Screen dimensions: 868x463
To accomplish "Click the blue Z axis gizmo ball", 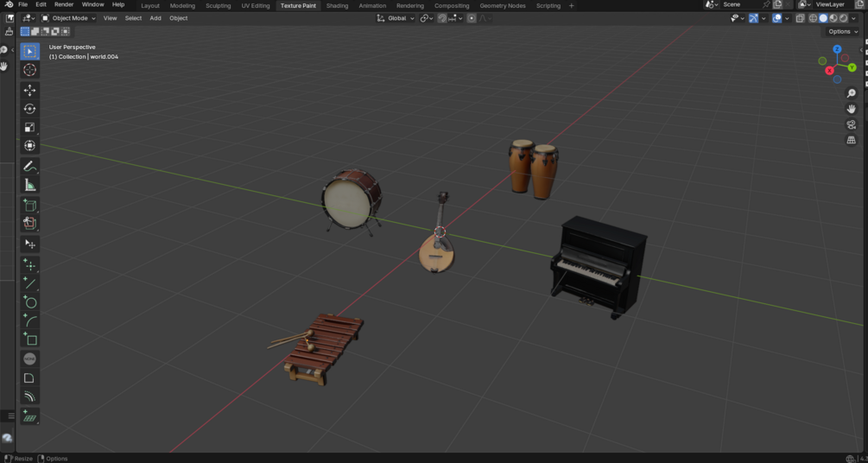I will [837, 49].
